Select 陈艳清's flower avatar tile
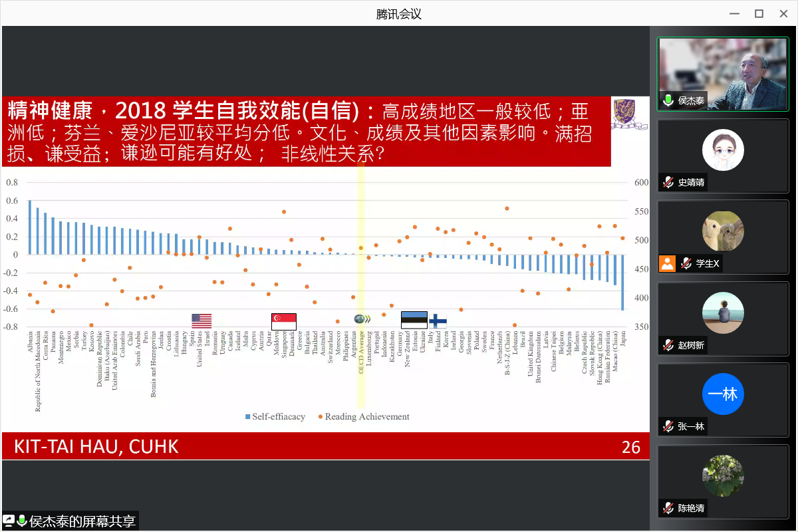Viewport: 798px width, 532px height. click(723, 475)
